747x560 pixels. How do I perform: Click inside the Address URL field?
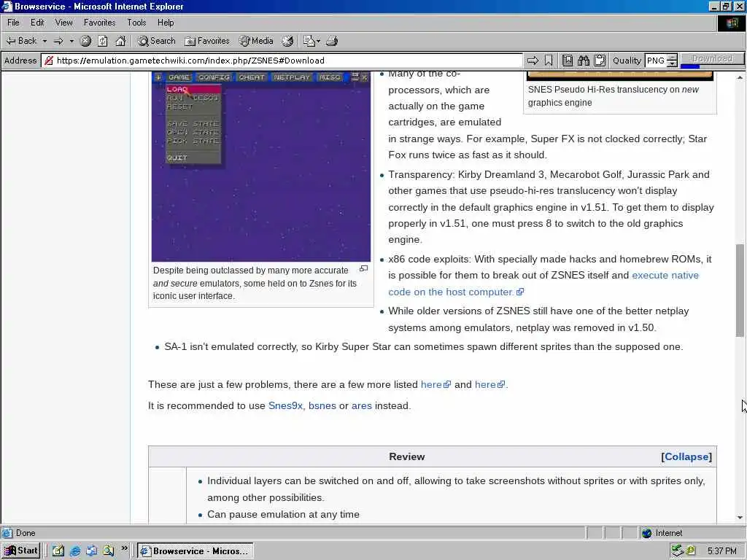(288, 61)
